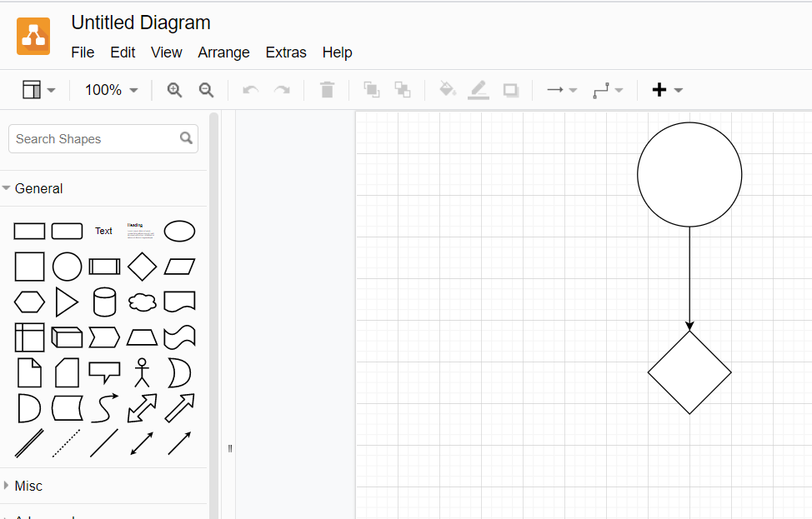Open the Arrange menu
This screenshot has width=812, height=519.
click(223, 52)
